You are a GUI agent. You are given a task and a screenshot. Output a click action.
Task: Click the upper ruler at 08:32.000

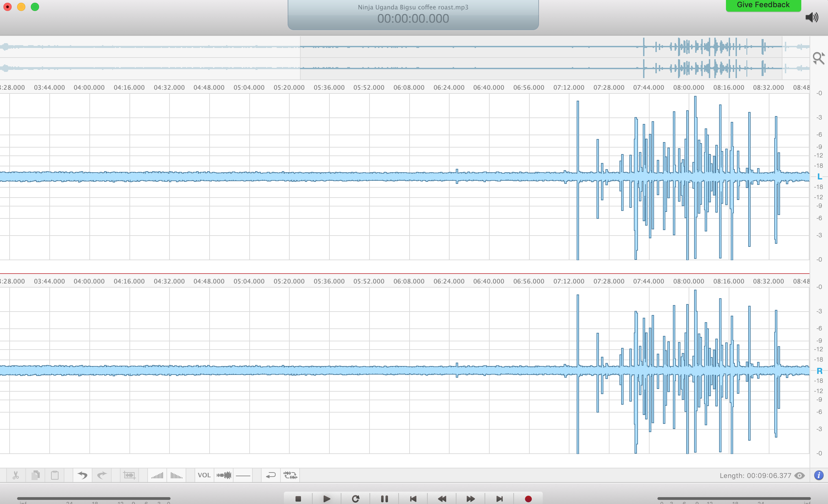click(x=768, y=87)
